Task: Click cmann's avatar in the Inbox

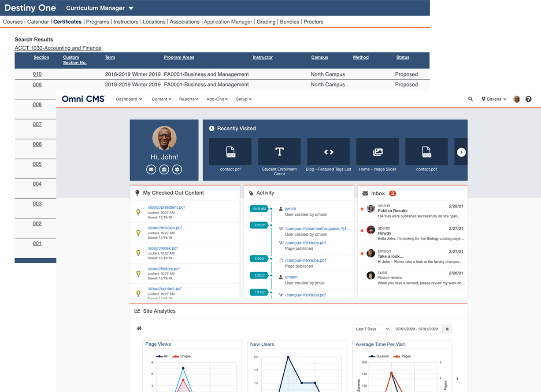Action: (371, 208)
